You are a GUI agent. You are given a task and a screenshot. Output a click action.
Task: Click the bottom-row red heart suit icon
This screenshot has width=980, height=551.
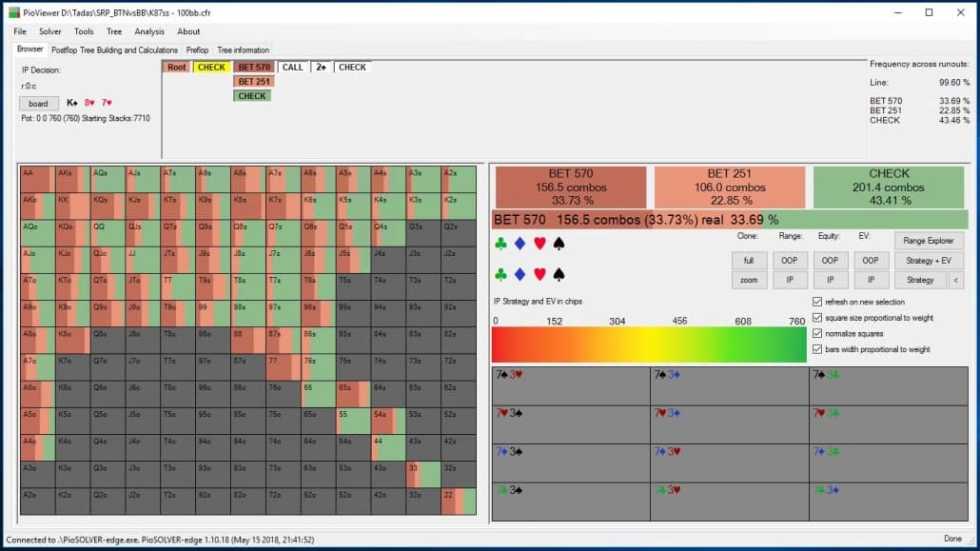(539, 274)
